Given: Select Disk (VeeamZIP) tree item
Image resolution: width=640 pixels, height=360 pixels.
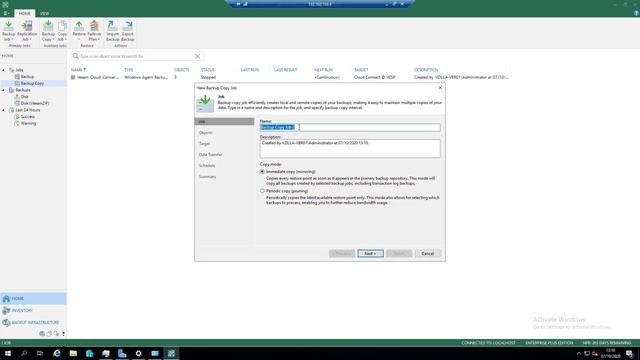Looking at the screenshot, I should tap(35, 103).
